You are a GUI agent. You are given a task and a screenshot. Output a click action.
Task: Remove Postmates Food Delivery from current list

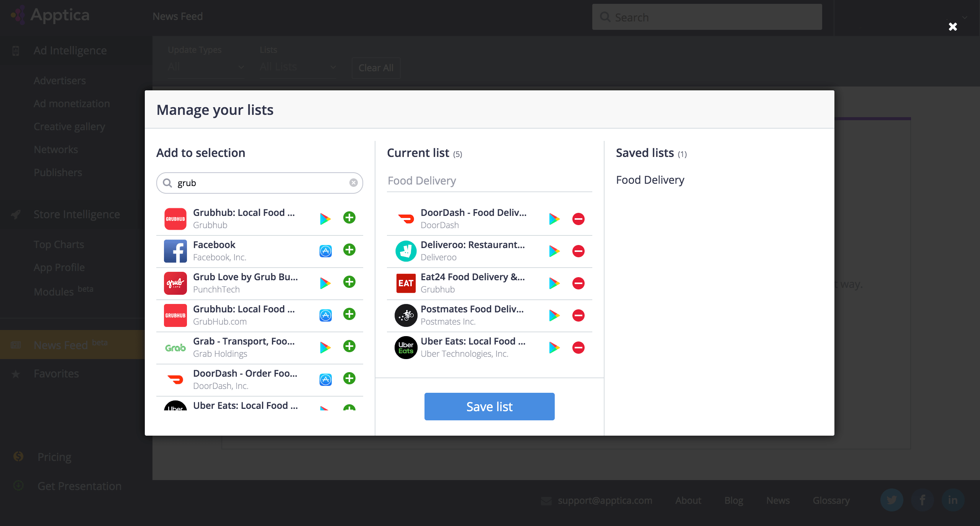[578, 315]
